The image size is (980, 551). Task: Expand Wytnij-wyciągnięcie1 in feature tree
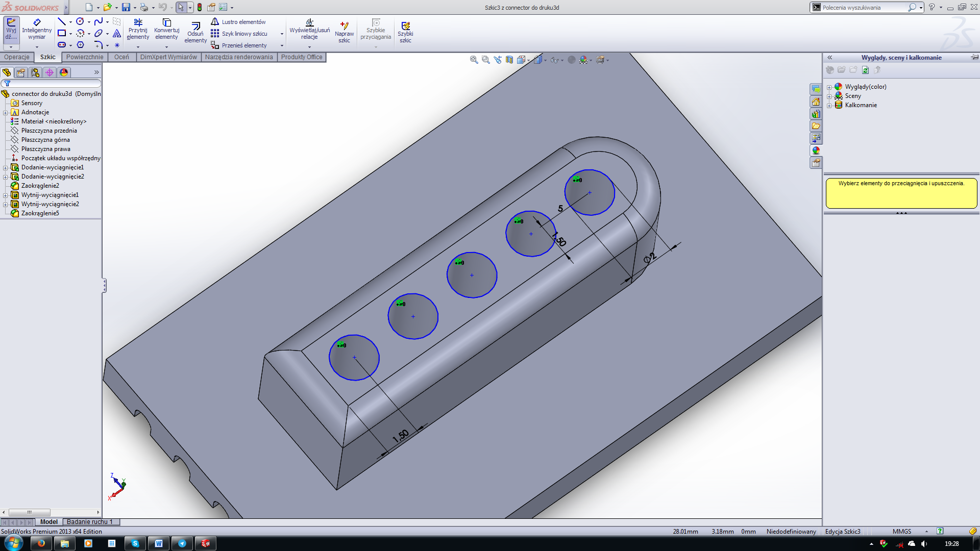pyautogui.click(x=5, y=195)
